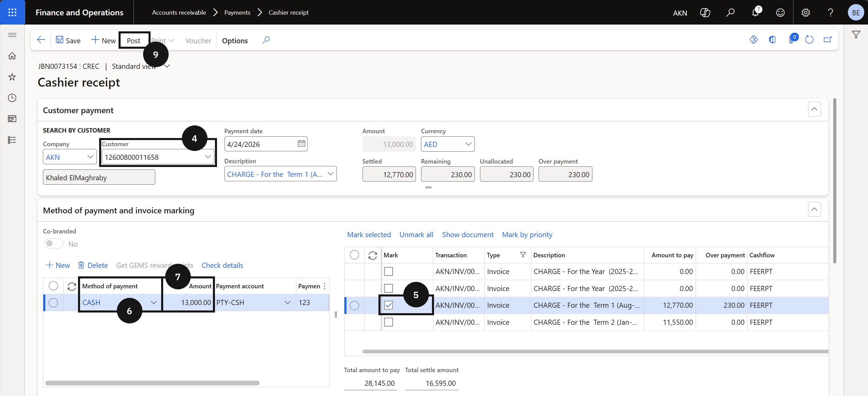Click Check details link

(222, 265)
